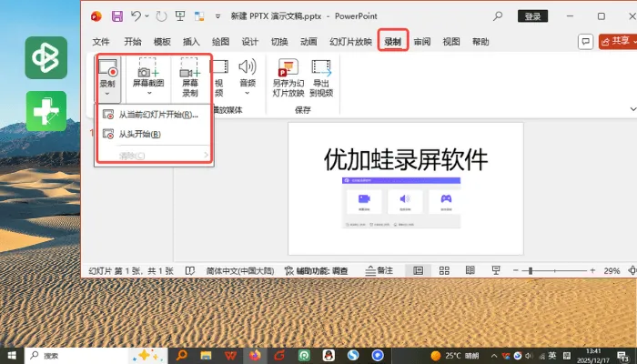Image resolution: width=637 pixels, height=364 pixels.
Task: Select the slide title 优加蛙录屏软件
Action: pos(406,159)
